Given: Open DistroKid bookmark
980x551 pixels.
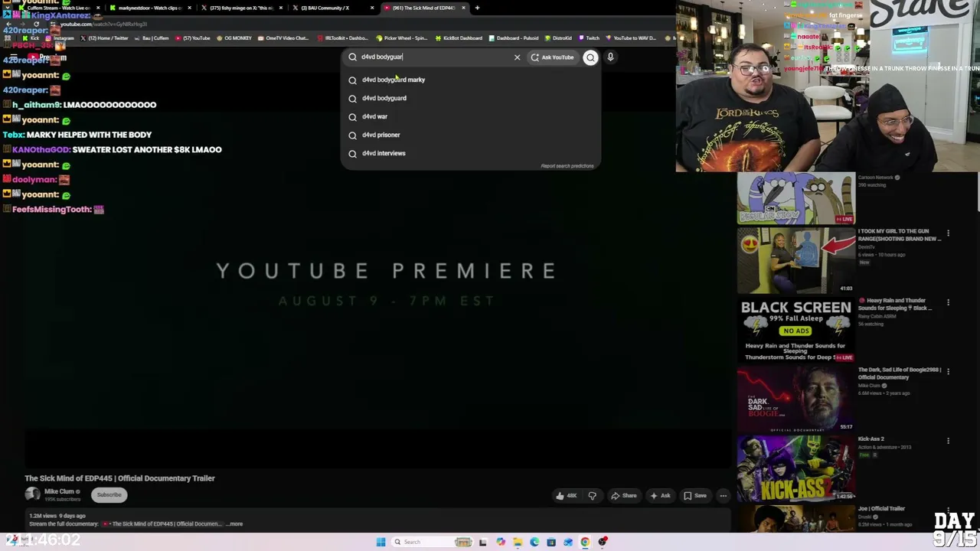Looking at the screenshot, I should (x=558, y=37).
